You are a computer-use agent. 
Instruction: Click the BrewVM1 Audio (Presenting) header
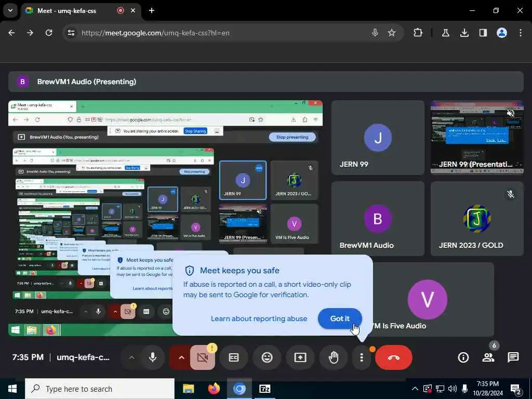click(x=265, y=82)
